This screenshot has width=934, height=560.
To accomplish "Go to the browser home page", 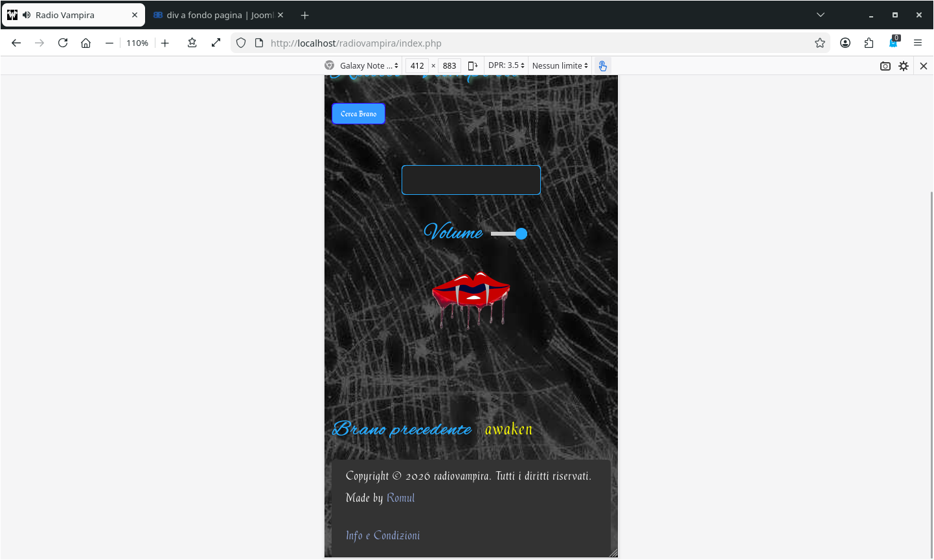I will [85, 43].
